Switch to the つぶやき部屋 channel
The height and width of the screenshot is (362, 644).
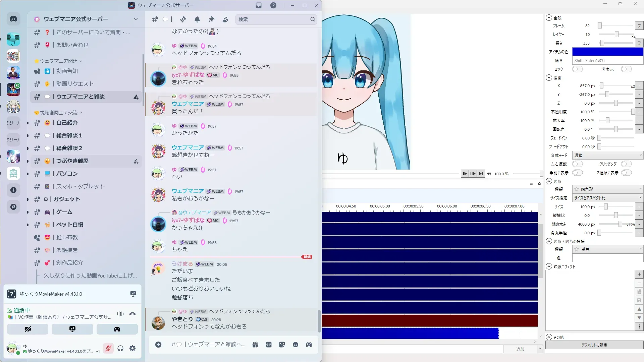coord(72,161)
